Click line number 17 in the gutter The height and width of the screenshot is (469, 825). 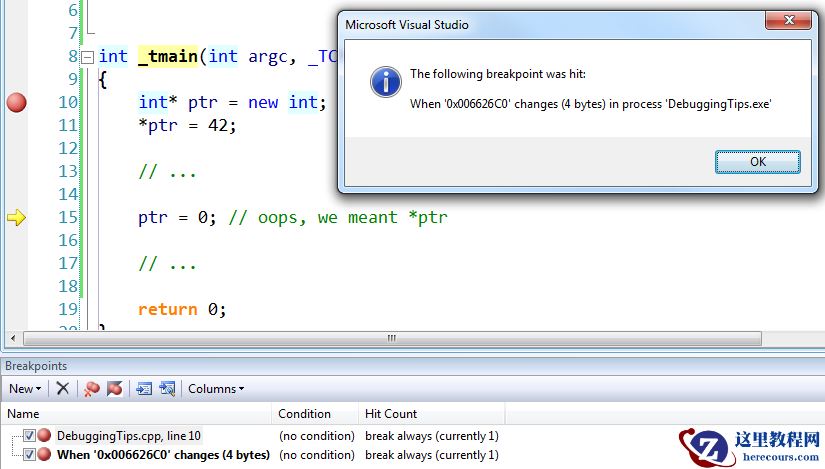coord(68,263)
